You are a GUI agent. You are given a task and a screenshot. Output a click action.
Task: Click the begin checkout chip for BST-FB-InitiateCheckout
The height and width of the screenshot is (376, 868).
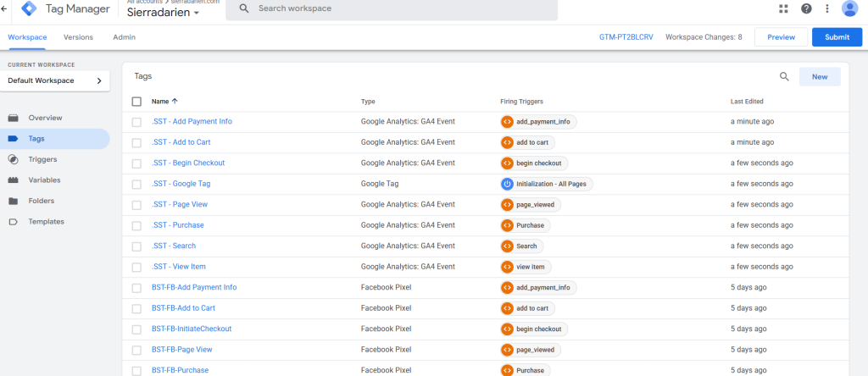pyautogui.click(x=534, y=329)
